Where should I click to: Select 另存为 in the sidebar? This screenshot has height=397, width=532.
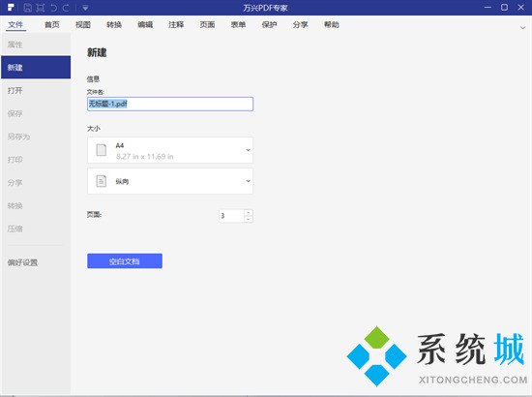[36, 137]
